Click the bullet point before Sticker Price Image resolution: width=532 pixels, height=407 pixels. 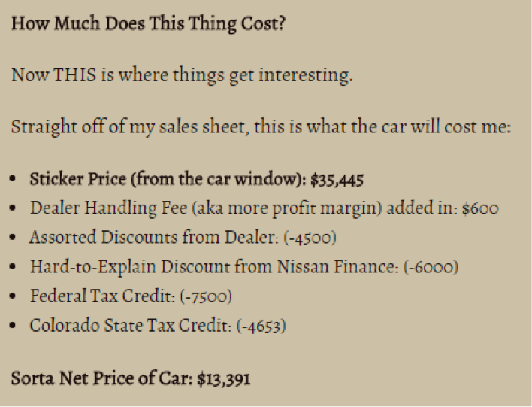pos(13,179)
